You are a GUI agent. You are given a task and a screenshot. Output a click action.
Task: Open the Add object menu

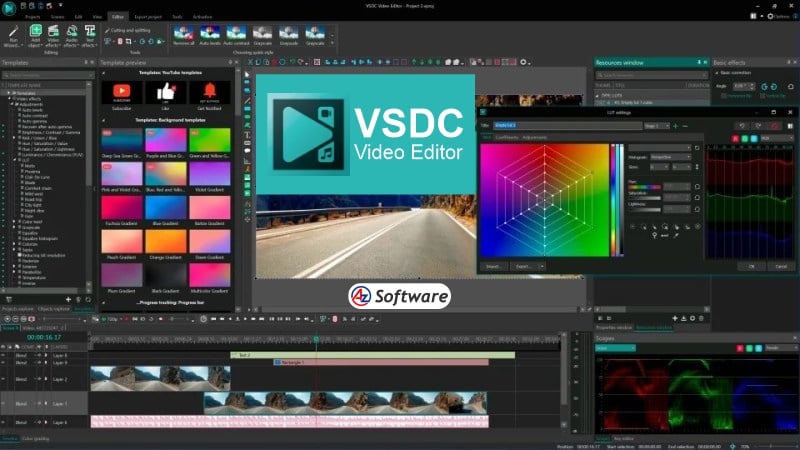[35, 36]
